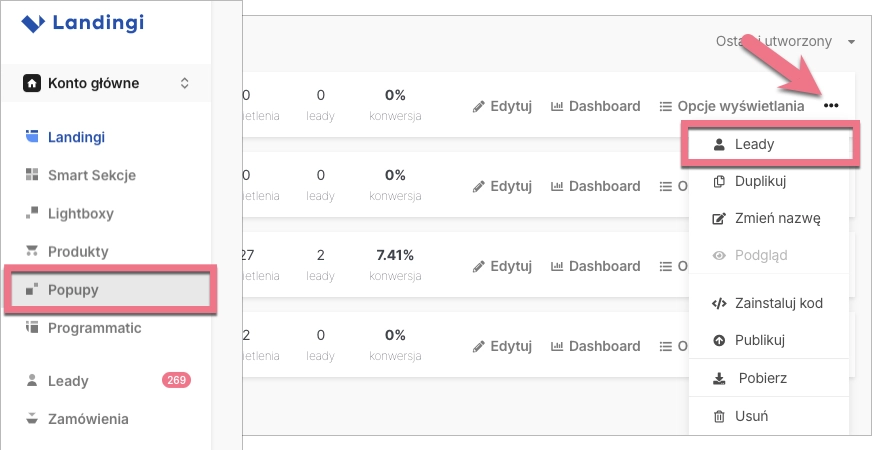Click Zmień nazwę menu entry

coord(777,218)
